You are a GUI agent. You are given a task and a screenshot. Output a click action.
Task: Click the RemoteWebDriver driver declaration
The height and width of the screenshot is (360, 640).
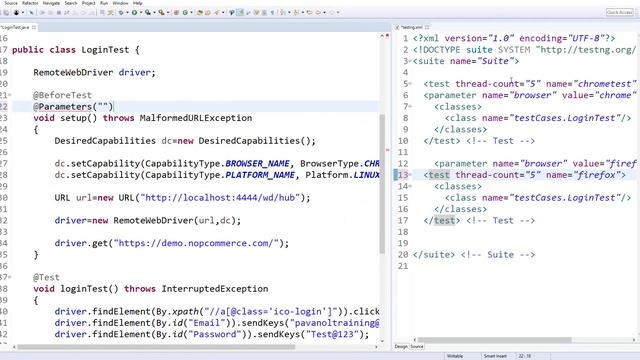[94, 72]
